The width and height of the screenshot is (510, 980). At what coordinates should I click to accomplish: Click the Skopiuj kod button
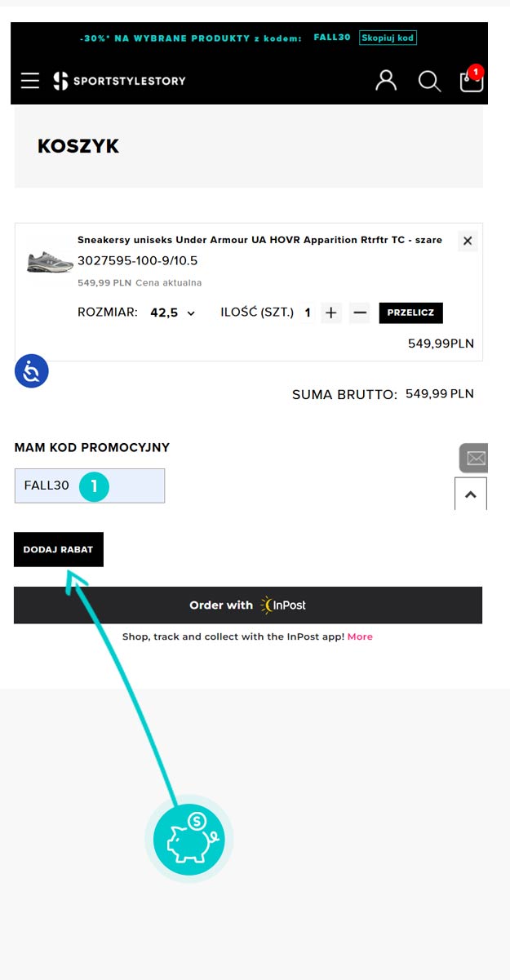coord(388,38)
